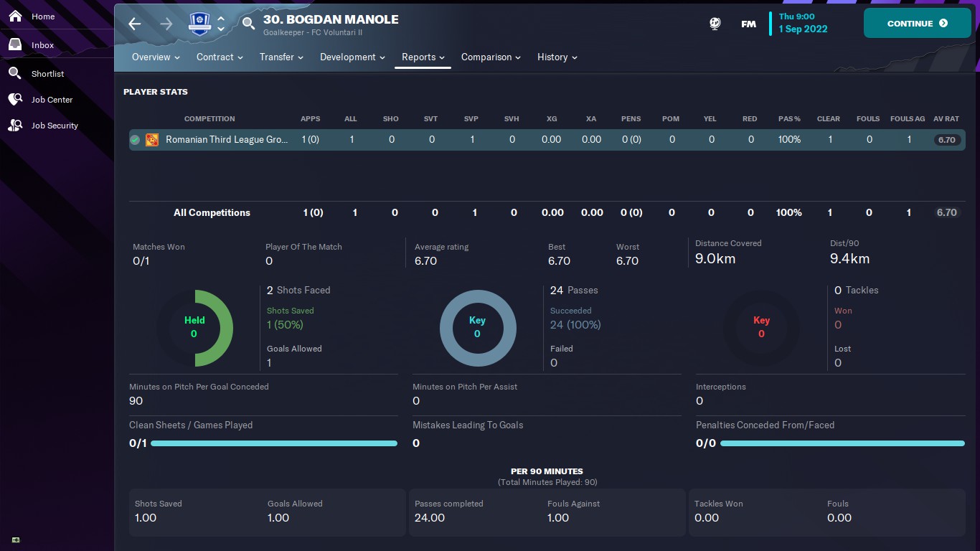Click the FM menu icon
980x551 pixels.
[748, 24]
